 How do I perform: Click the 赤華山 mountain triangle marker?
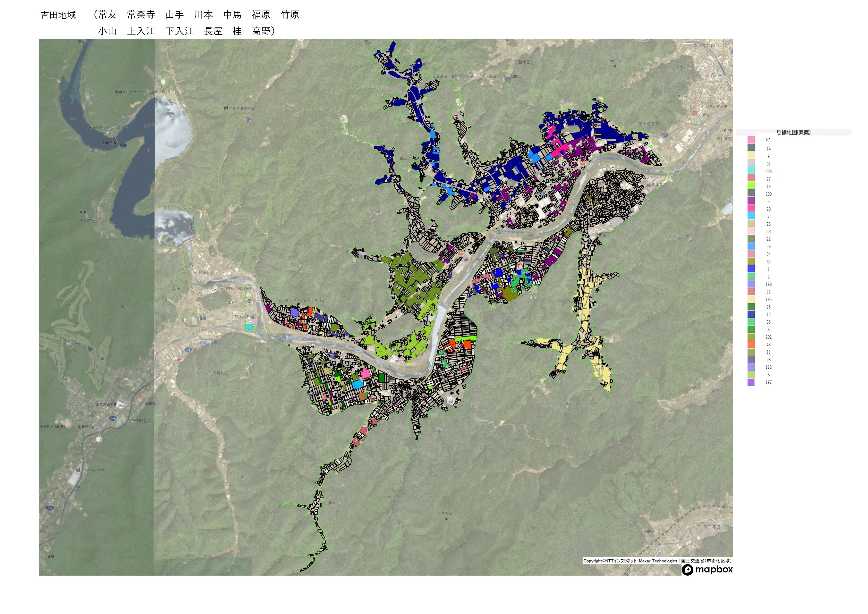click(446, 519)
